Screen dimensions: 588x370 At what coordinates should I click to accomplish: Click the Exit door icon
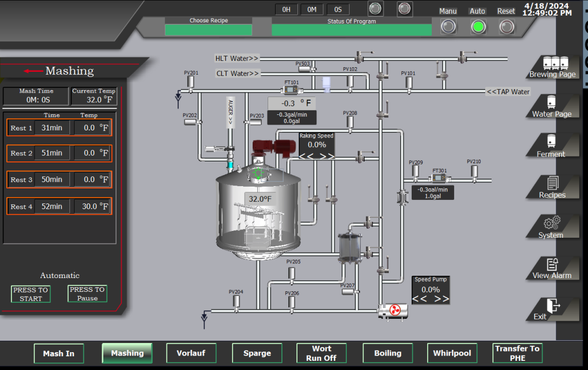coord(553,305)
